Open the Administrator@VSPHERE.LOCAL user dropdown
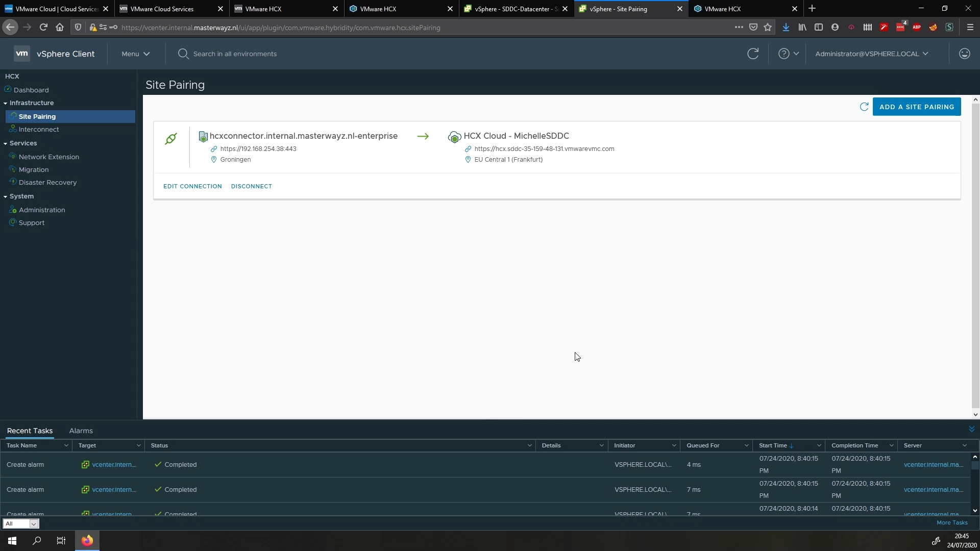This screenshot has width=980, height=551. 872,54
